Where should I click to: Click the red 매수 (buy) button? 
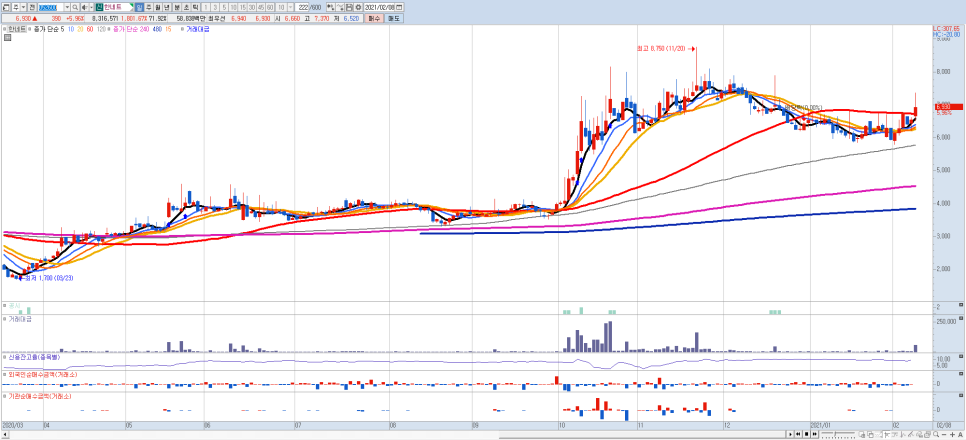point(373,18)
